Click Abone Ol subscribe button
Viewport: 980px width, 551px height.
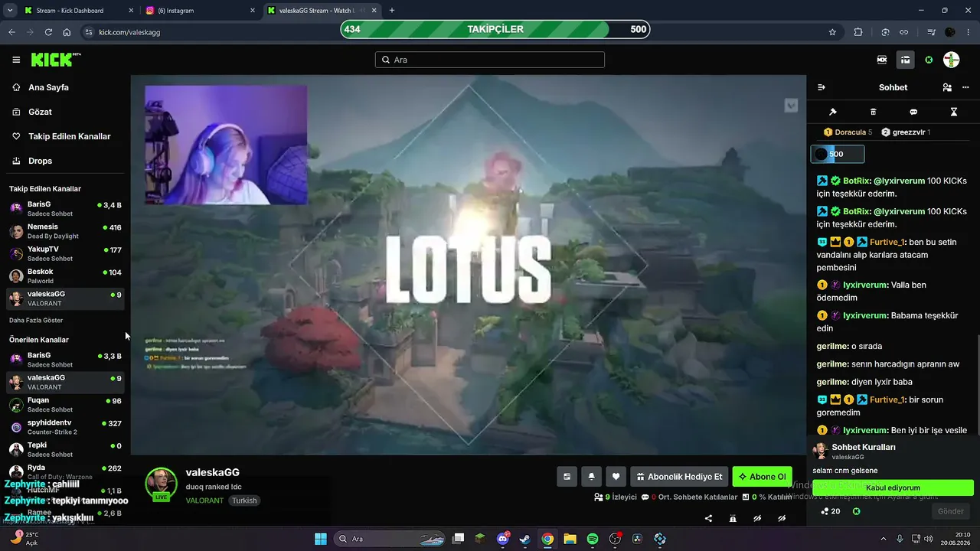(762, 477)
